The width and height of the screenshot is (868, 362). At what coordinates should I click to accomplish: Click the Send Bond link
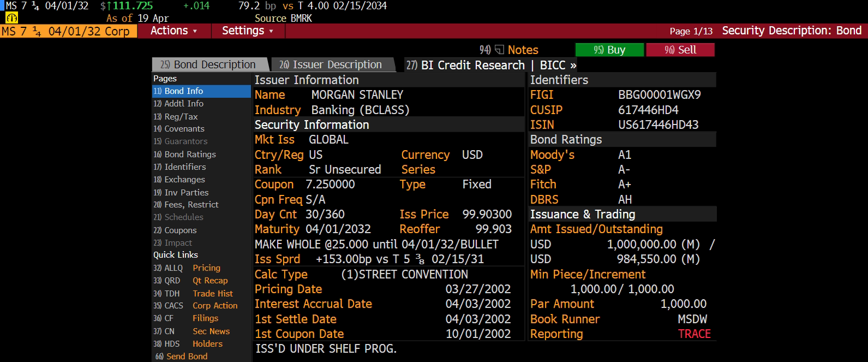click(x=181, y=357)
